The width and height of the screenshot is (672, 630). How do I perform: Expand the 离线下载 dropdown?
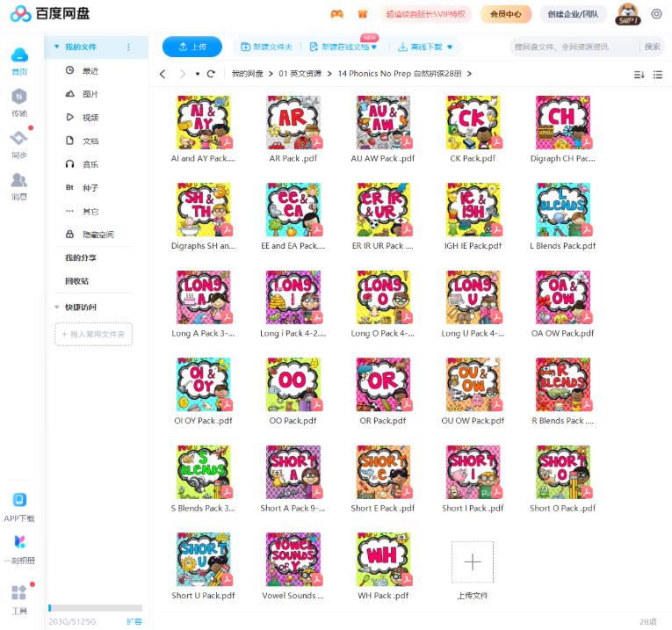click(x=450, y=47)
